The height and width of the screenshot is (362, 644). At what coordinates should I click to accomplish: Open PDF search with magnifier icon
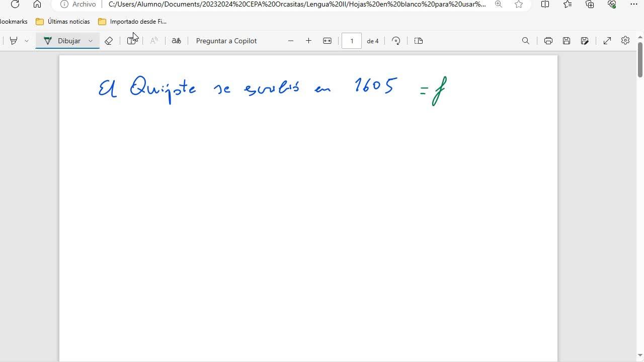tap(525, 41)
